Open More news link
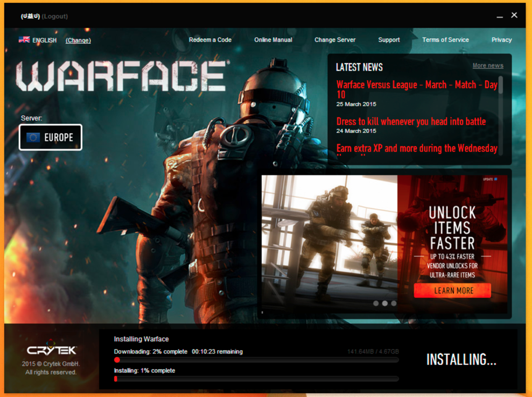Viewport: 532px width, 397px height. (488, 66)
